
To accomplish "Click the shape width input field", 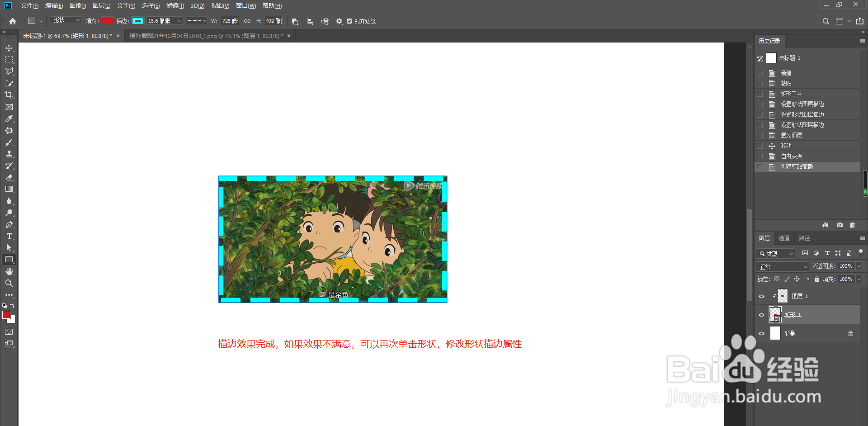I will [x=230, y=21].
